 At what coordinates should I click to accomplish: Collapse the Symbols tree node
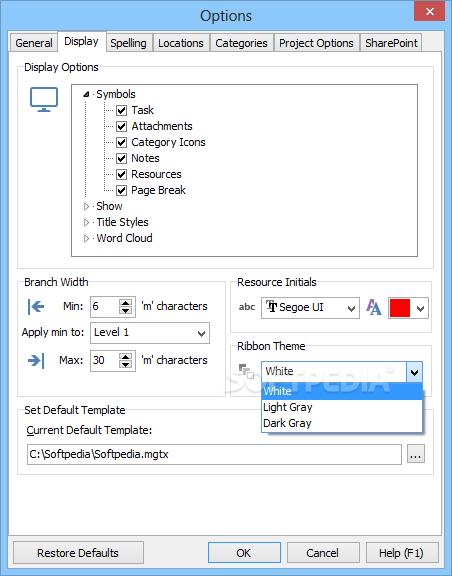point(86,94)
